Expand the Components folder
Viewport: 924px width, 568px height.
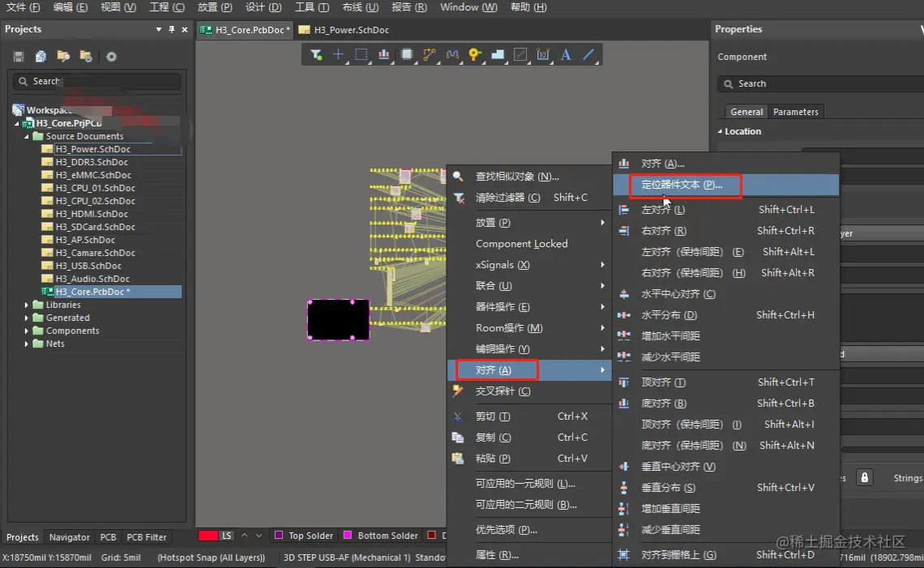point(27,331)
